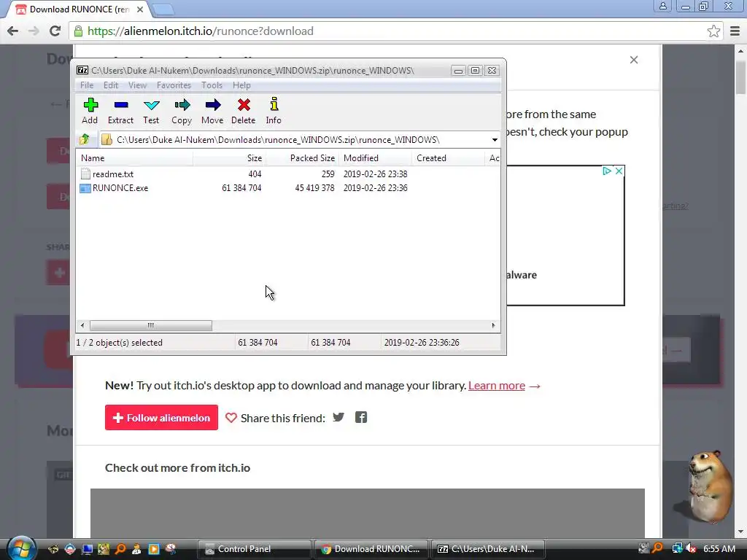Sort by Created column header
747x560 pixels.
coord(448,158)
